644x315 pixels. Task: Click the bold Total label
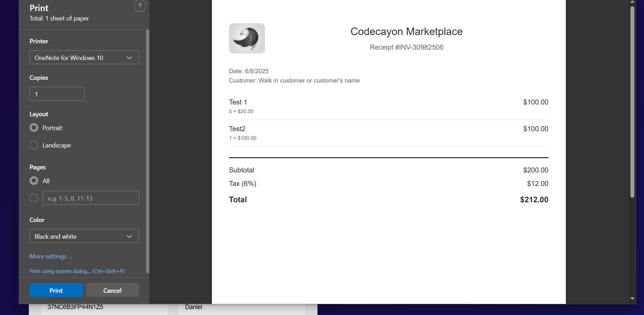coord(238,199)
